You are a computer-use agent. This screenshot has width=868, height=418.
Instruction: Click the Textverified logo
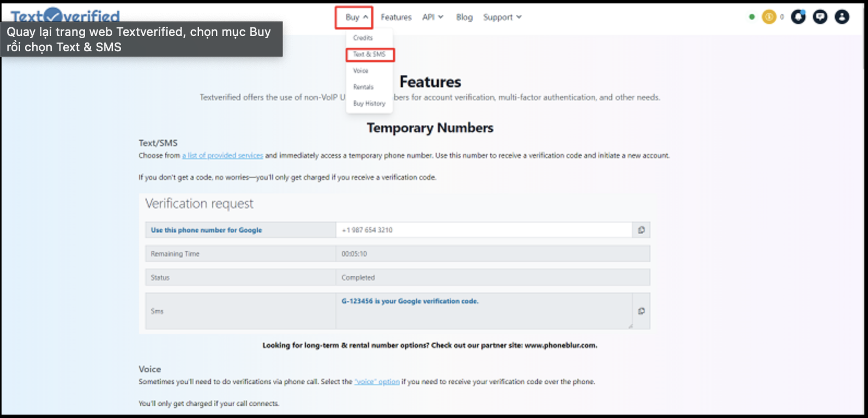[65, 16]
